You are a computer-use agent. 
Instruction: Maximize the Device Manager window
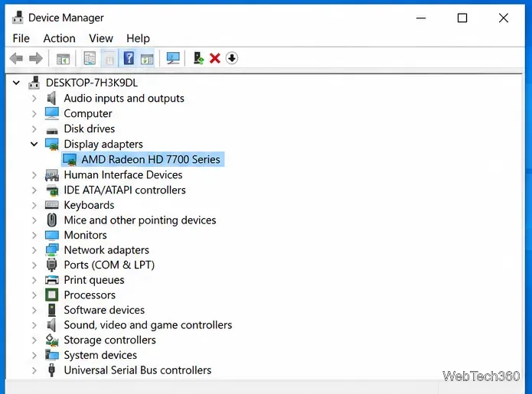pyautogui.click(x=462, y=18)
